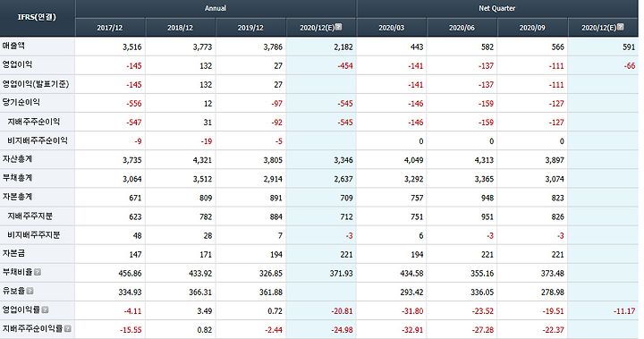Click estimated 매출액 value 2,182
This screenshot has width=644, height=339.
tap(343, 47)
